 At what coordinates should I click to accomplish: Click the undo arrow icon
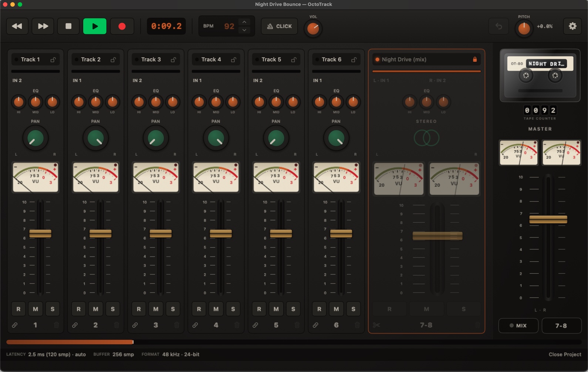click(x=499, y=26)
